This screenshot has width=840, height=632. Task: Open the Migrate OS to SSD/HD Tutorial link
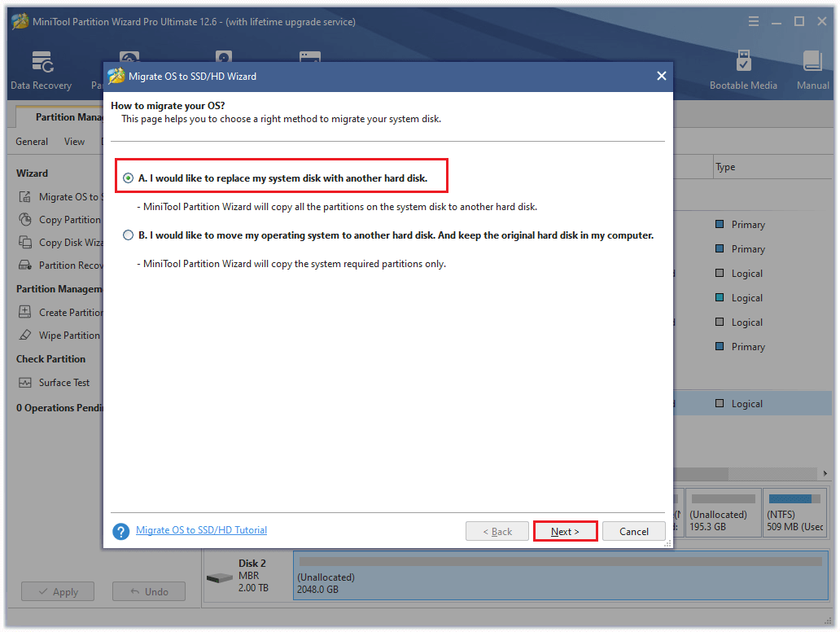[201, 530]
